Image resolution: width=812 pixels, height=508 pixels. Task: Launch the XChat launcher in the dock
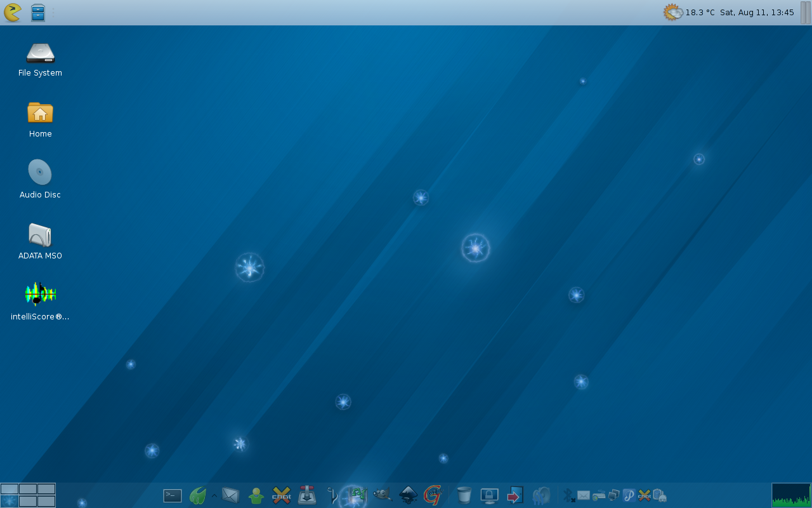tap(282, 495)
